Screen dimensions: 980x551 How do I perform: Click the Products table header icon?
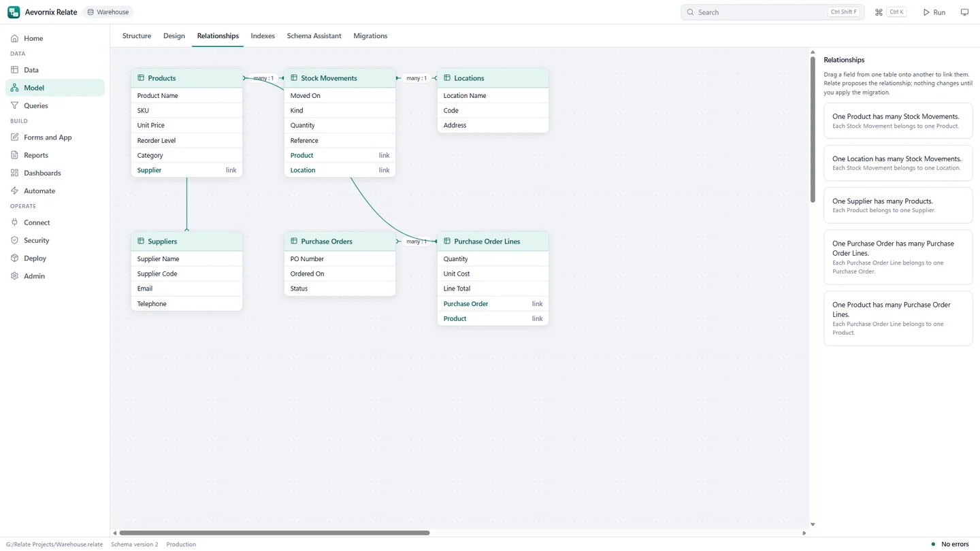(x=141, y=78)
